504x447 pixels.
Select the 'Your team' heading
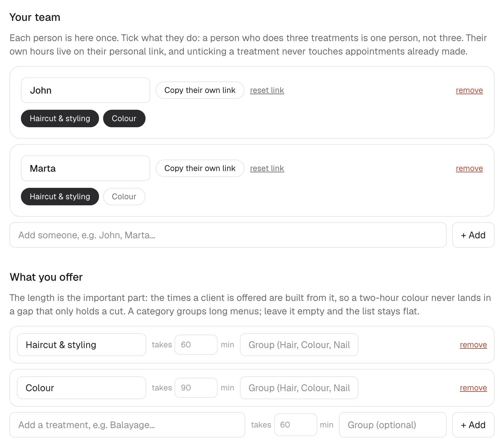click(x=35, y=17)
